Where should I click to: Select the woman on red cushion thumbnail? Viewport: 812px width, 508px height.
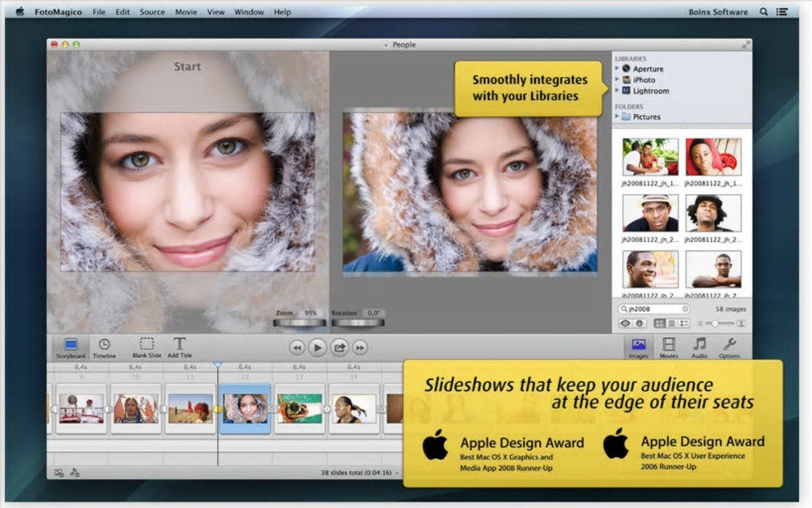pyautogui.click(x=713, y=157)
